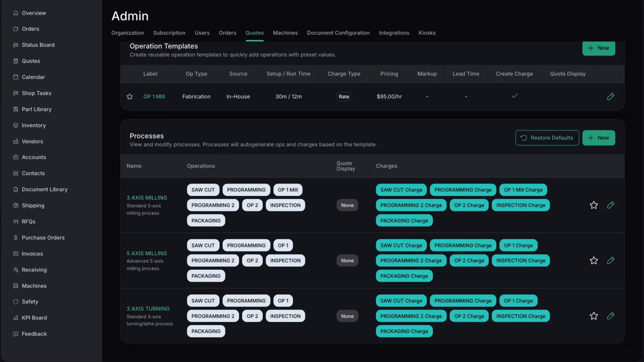Open RFQs quote icon in sidebar

tap(15, 222)
